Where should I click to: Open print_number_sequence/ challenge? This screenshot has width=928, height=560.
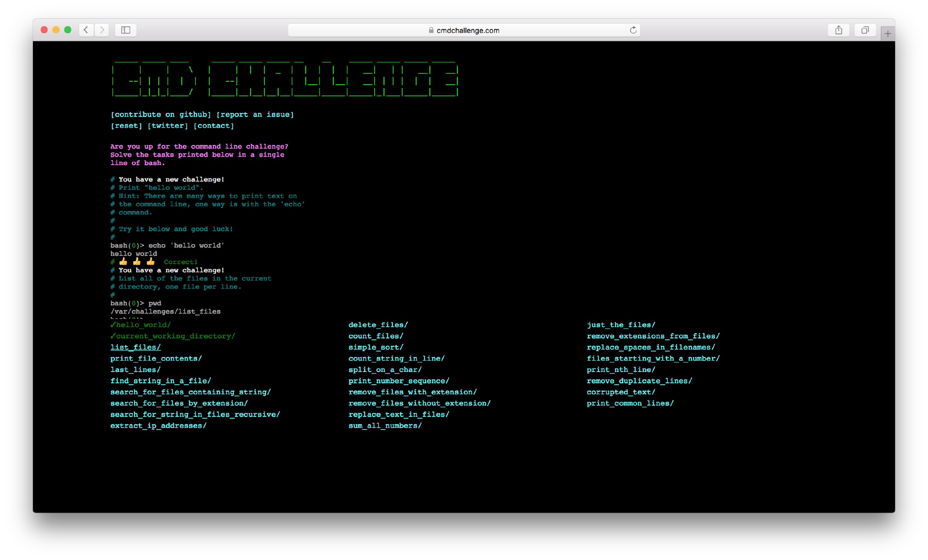[399, 381]
